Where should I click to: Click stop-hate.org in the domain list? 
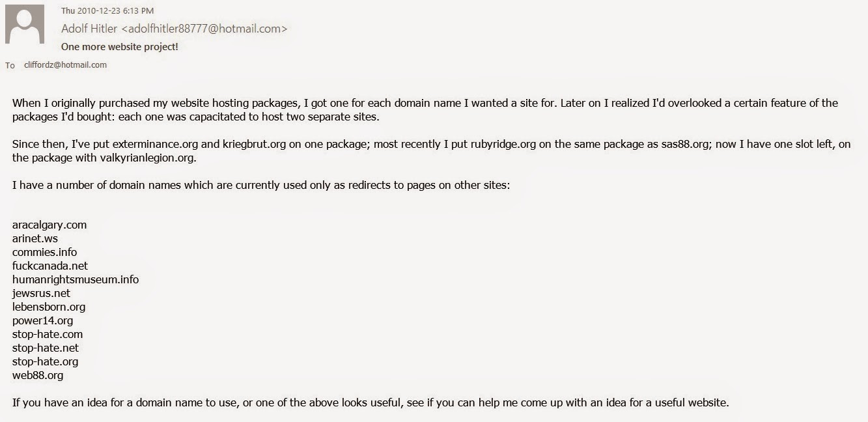point(45,361)
